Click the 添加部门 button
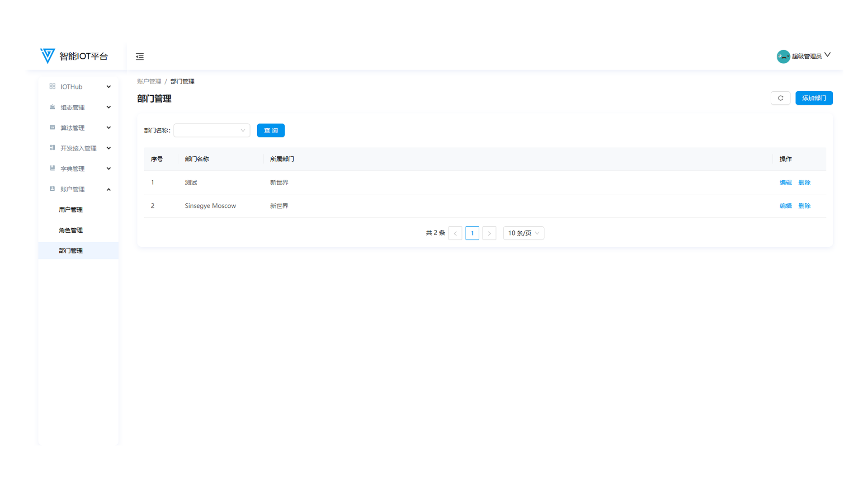The image size is (868, 488). click(x=814, y=98)
